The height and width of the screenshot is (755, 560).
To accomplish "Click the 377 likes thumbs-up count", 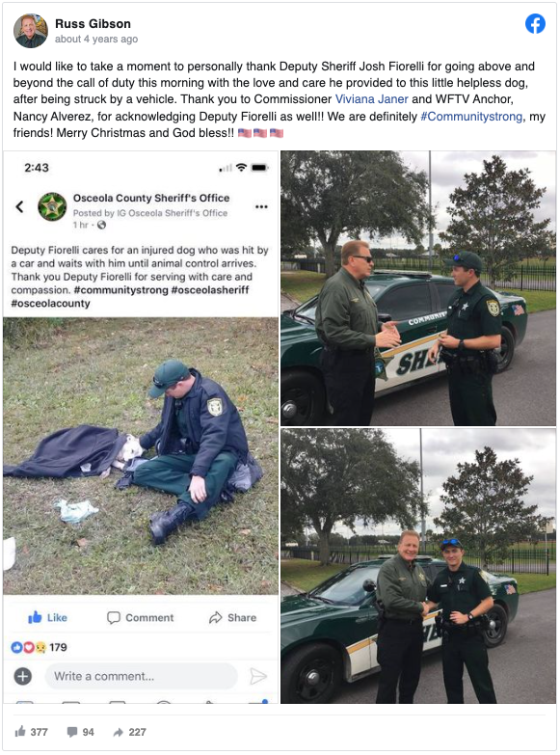I will coord(31,732).
